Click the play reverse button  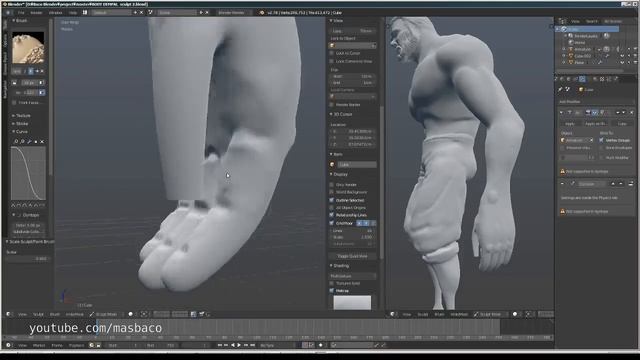click(233, 345)
